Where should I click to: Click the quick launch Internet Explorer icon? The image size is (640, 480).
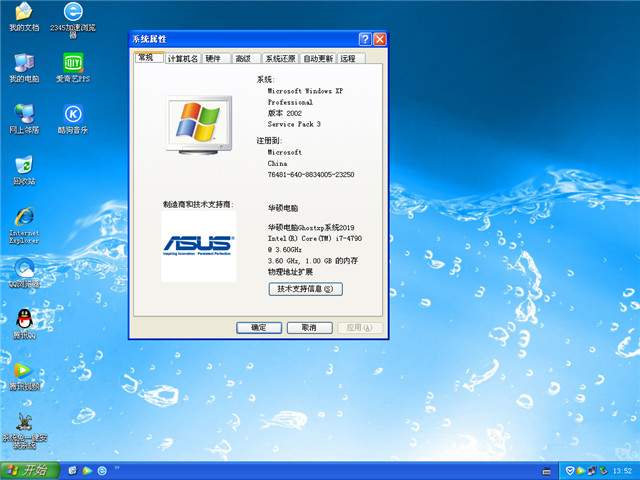(x=72, y=471)
